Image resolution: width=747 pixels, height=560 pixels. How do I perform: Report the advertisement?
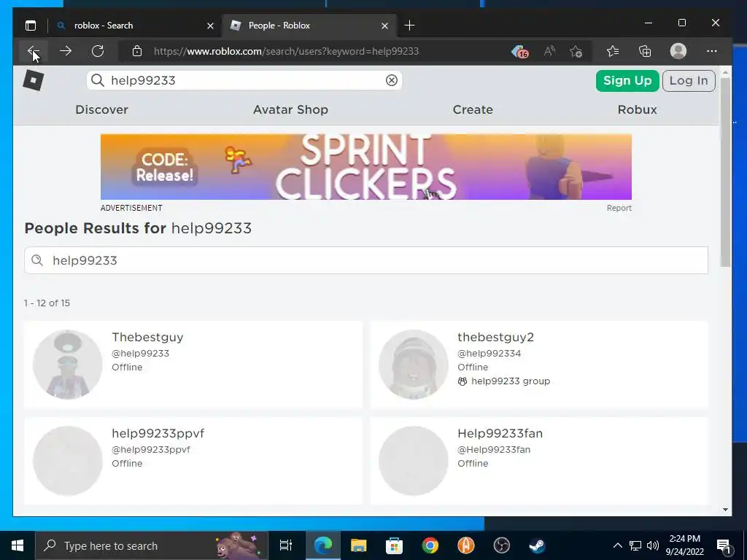(619, 208)
